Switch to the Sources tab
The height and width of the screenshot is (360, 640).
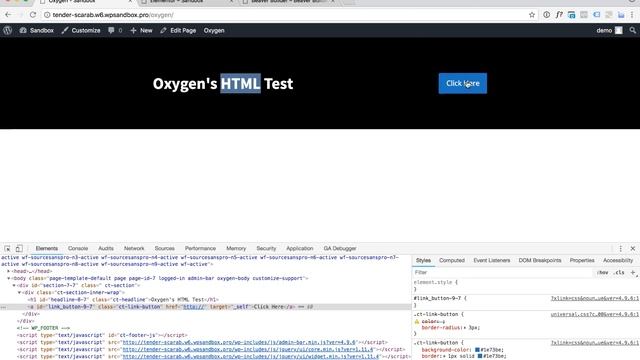164,248
